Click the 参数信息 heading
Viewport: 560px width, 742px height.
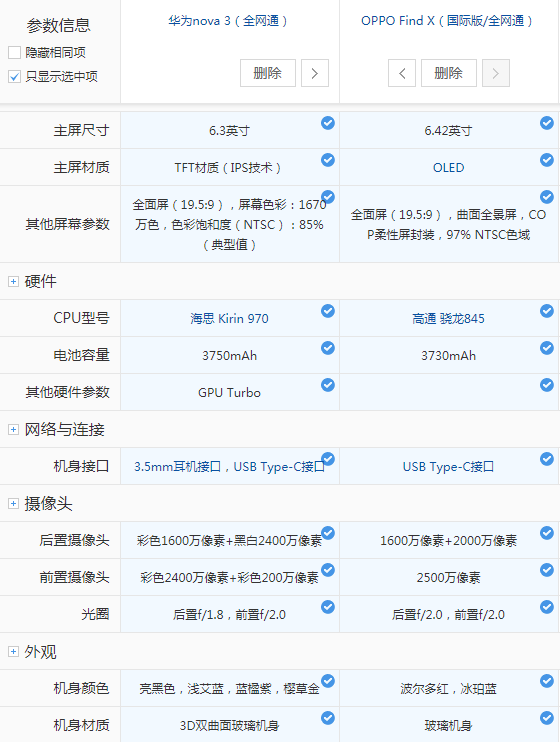pyautogui.click(x=59, y=25)
